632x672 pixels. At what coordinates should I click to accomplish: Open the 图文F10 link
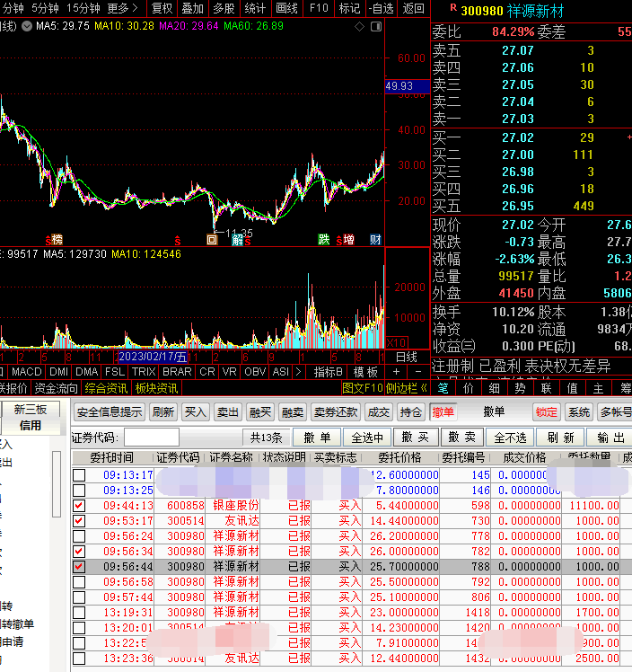(x=363, y=388)
